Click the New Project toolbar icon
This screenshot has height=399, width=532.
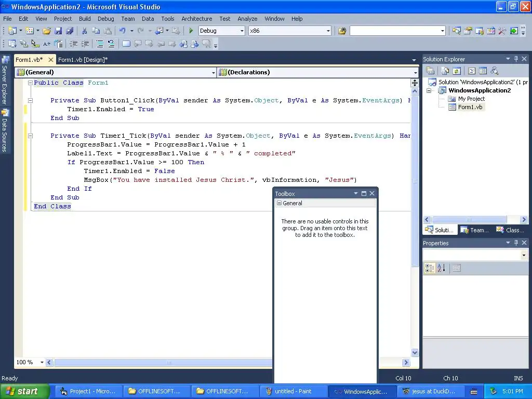coord(12,31)
